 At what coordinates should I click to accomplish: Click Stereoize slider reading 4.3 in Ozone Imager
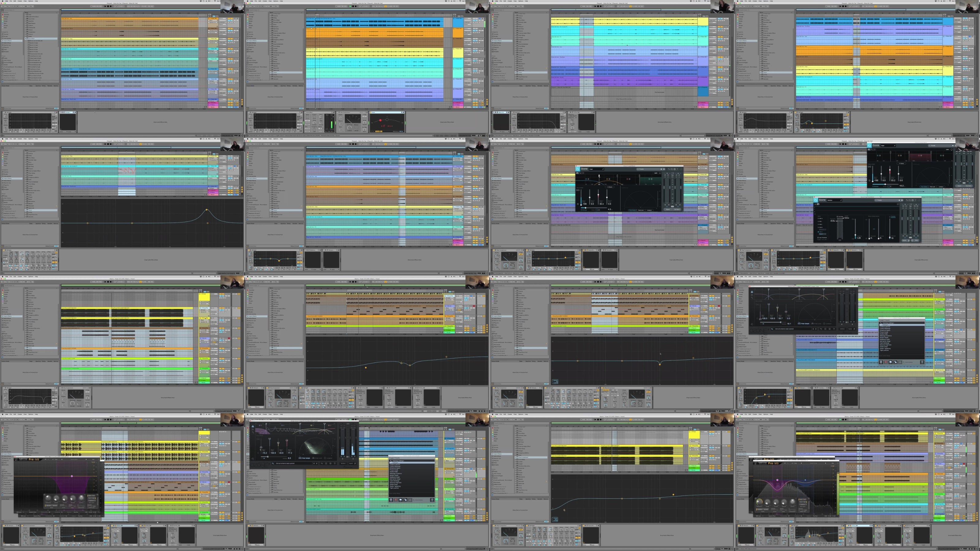(x=594, y=208)
